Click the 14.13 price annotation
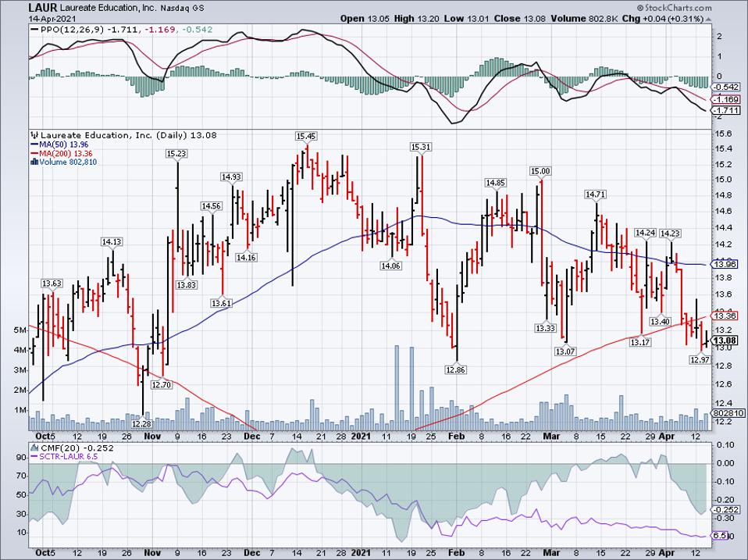 pyautogui.click(x=112, y=242)
